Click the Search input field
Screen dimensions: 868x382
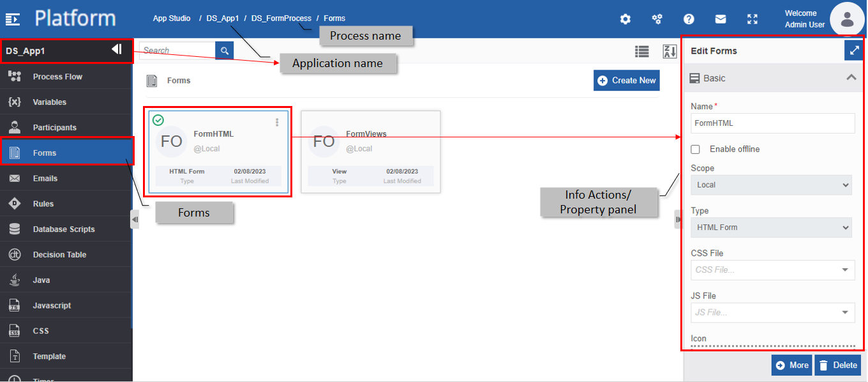[177, 50]
